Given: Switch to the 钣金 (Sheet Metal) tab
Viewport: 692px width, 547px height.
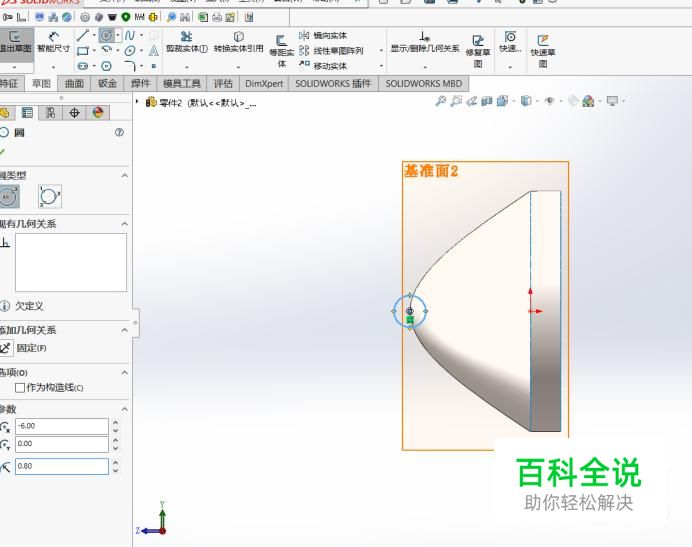Looking at the screenshot, I should (107, 83).
